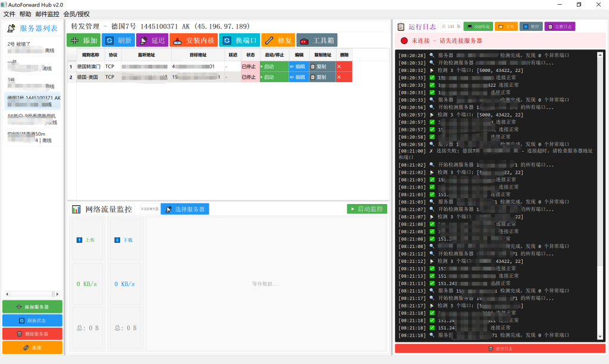Open the 工具箱 toolbox
This screenshot has width=609, height=364.
coord(317,40)
